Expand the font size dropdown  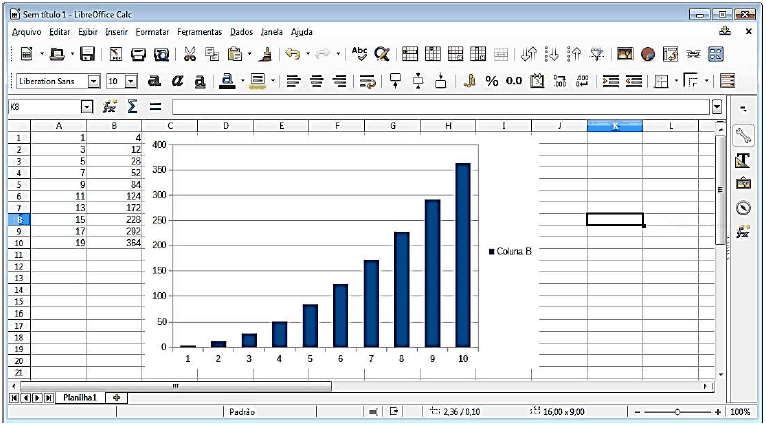tap(130, 81)
